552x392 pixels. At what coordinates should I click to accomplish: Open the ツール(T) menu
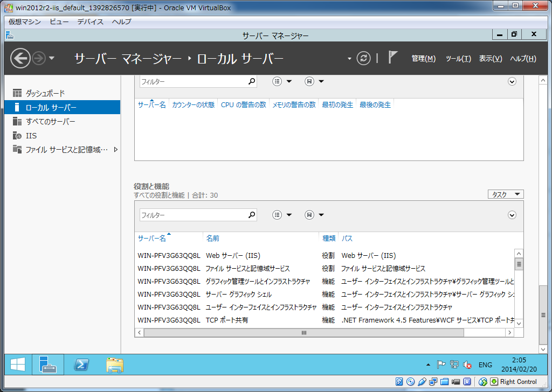point(458,58)
